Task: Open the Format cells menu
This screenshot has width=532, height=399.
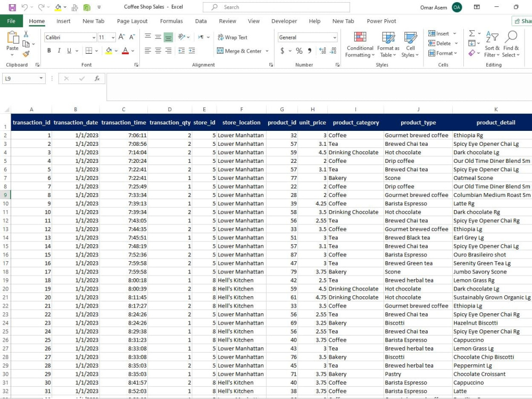Action: click(443, 53)
